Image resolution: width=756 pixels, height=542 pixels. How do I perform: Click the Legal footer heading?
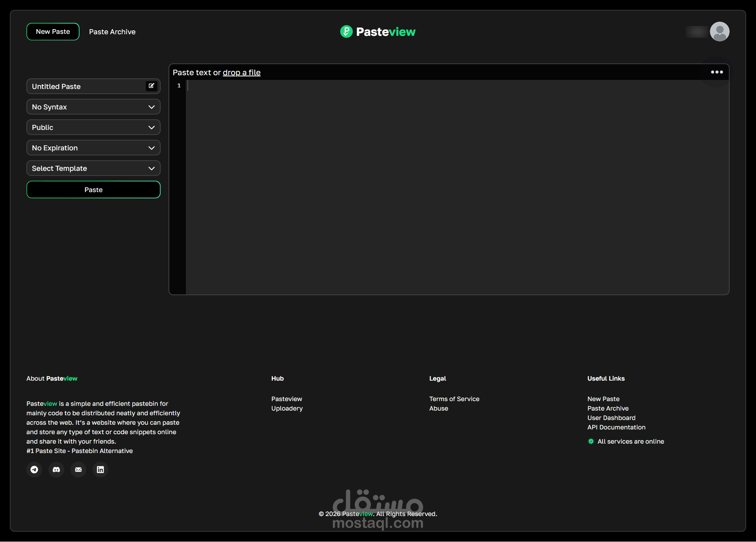[x=437, y=378]
